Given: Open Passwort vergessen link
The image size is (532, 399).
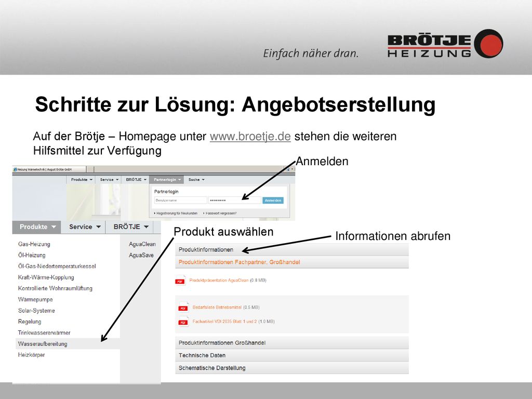Looking at the screenshot, I should pyautogui.click(x=220, y=214).
